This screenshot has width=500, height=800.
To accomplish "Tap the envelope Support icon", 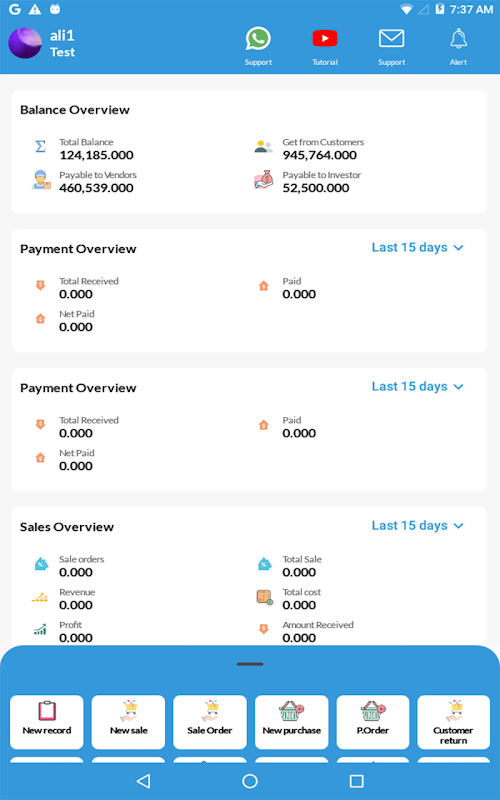I will pos(391,39).
